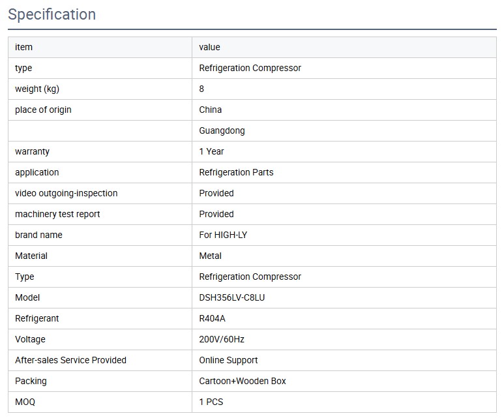Click the 1 PCS MOQ value
504x420 pixels.
click(x=211, y=402)
